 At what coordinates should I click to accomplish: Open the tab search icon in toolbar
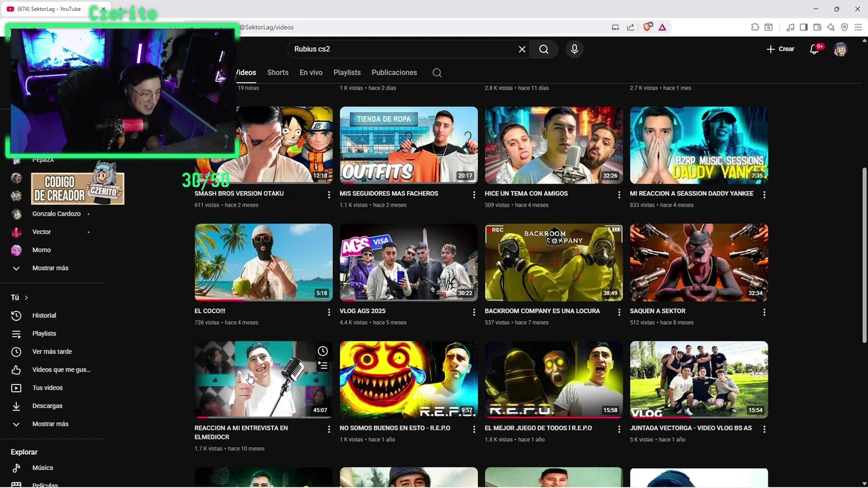[768, 27]
